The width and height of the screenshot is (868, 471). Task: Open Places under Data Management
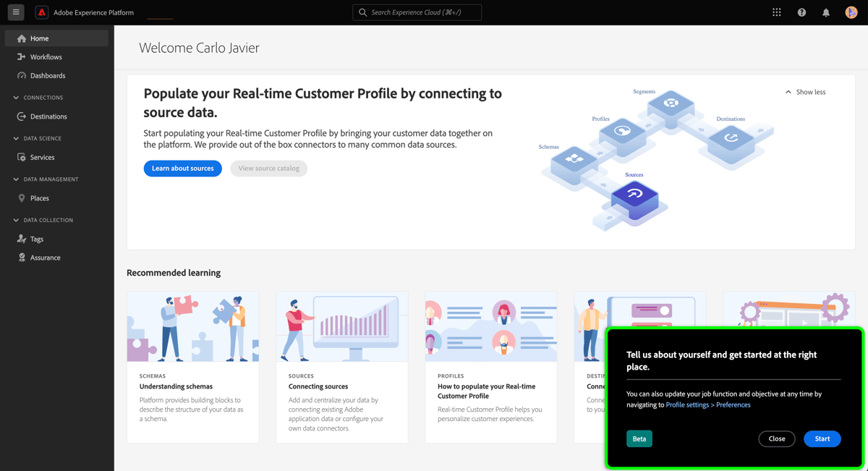pyautogui.click(x=35, y=198)
